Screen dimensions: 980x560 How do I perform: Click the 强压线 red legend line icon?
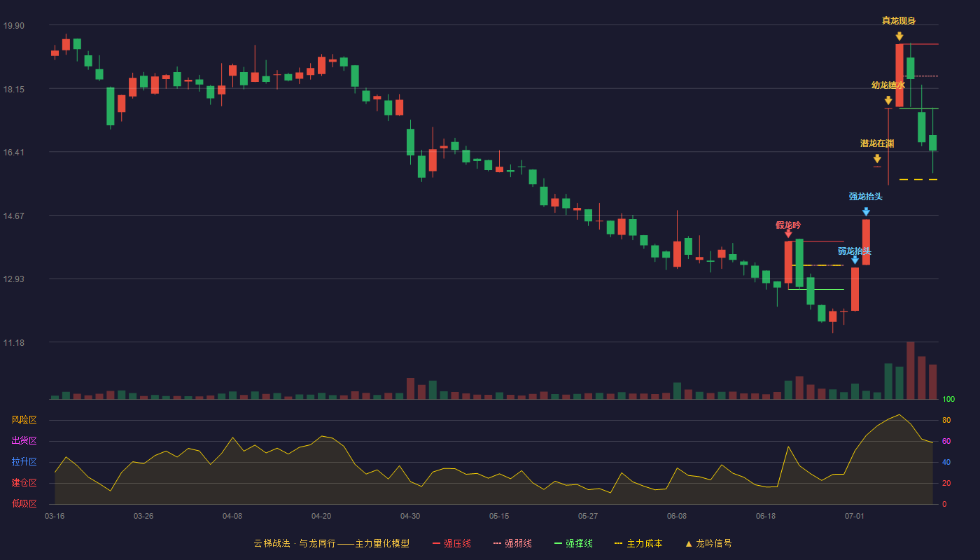tap(436, 543)
